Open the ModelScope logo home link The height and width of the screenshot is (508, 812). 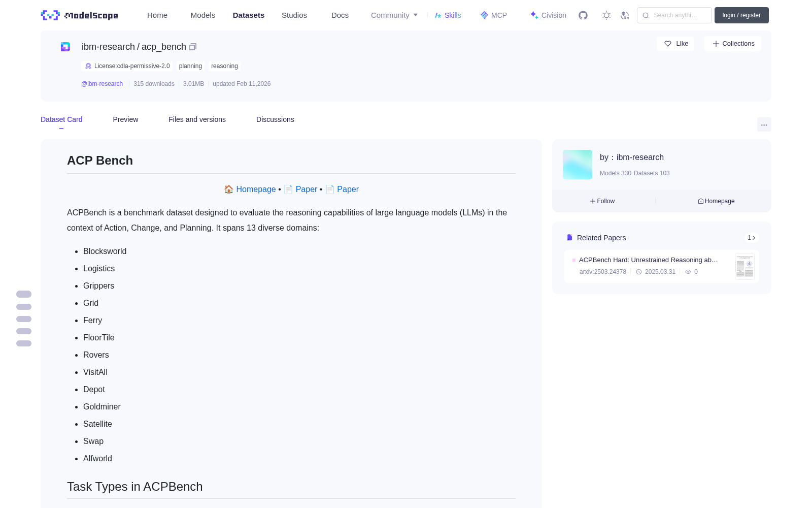tap(80, 15)
